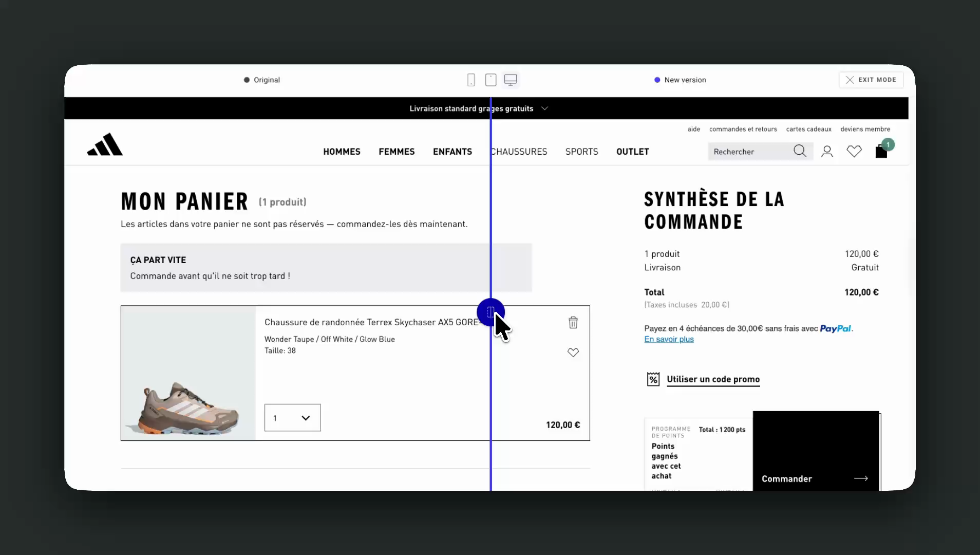
Task: Click the Programme de points card
Action: tap(699, 454)
